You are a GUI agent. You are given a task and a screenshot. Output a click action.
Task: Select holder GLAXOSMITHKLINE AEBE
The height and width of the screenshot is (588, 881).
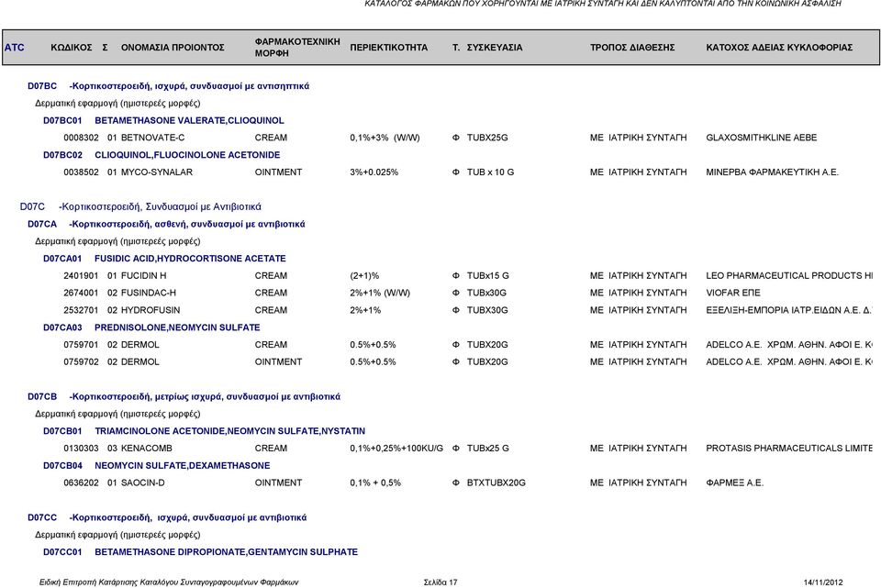(762, 138)
